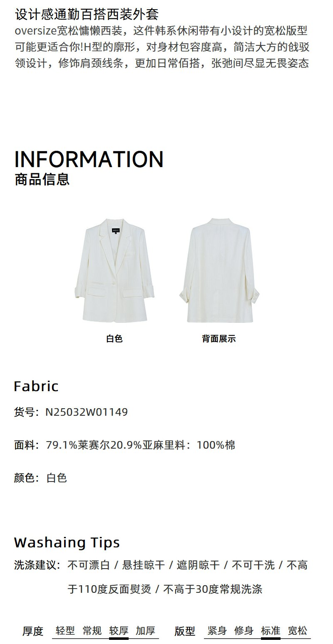This screenshot has width=333, height=644.
Task: Click the Fabric section heading
Action: (x=36, y=386)
